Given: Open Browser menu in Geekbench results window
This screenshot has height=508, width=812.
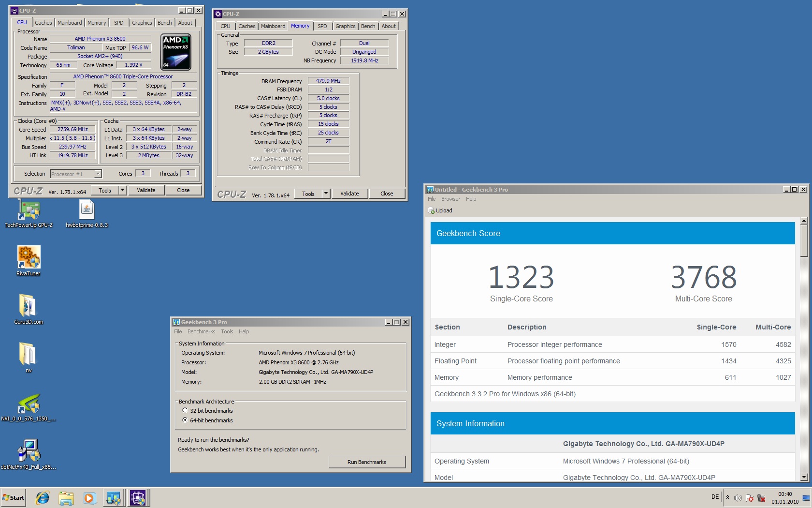Looking at the screenshot, I should (450, 199).
